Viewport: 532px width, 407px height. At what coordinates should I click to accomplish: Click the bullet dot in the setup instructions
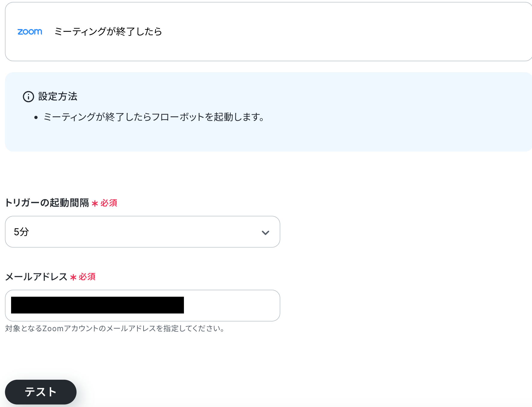pyautogui.click(x=36, y=117)
